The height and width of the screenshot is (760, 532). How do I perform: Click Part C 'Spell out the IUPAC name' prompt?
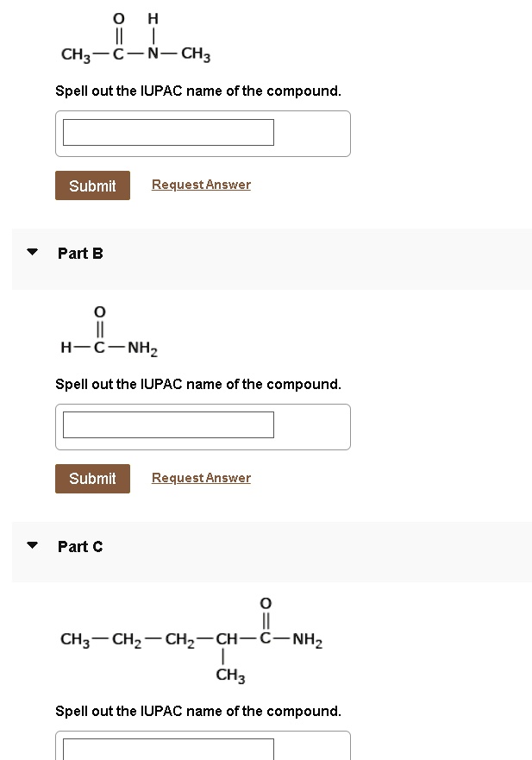click(198, 711)
